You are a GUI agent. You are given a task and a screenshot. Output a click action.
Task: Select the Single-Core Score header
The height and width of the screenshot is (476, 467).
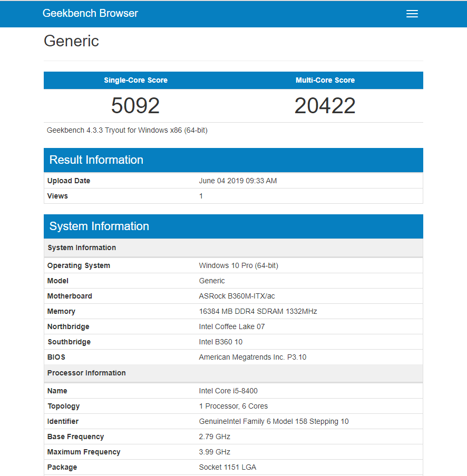(x=135, y=80)
